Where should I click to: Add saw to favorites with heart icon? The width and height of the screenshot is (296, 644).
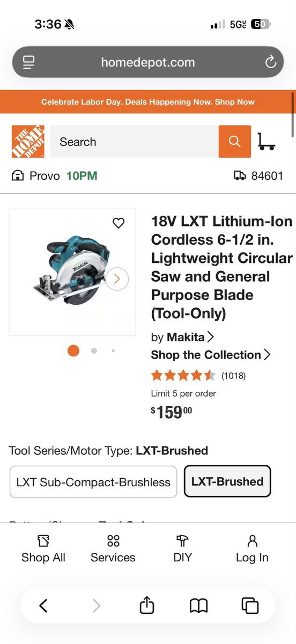pos(119,223)
